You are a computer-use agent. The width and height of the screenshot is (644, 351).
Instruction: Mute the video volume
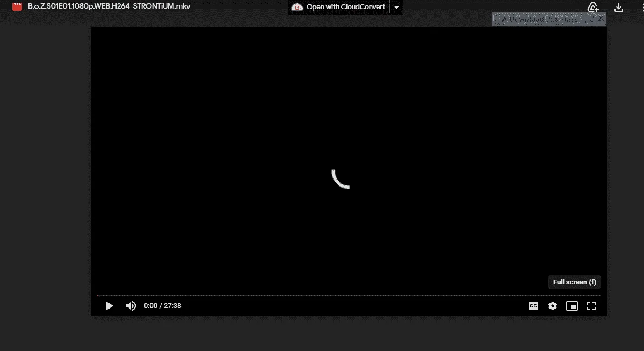tap(131, 306)
